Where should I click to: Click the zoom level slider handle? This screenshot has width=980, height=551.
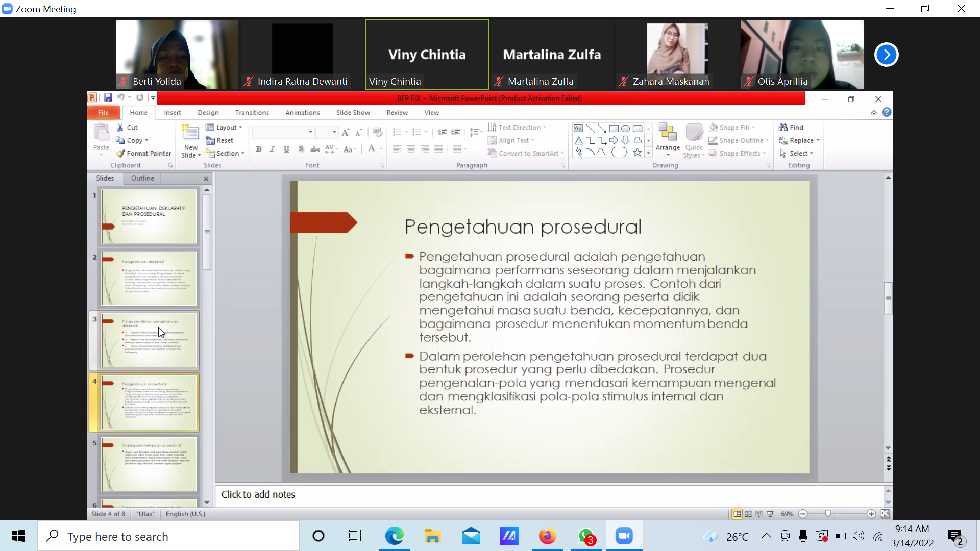pos(828,514)
